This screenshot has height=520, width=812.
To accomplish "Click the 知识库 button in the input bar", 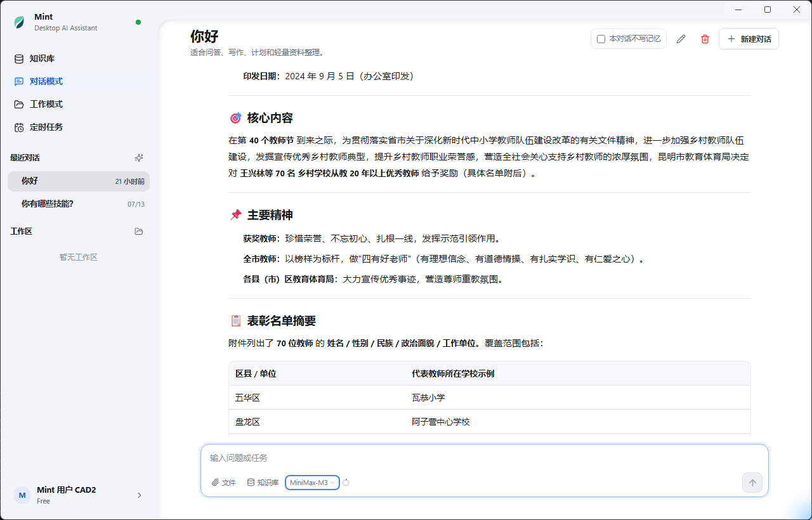I will tap(263, 483).
